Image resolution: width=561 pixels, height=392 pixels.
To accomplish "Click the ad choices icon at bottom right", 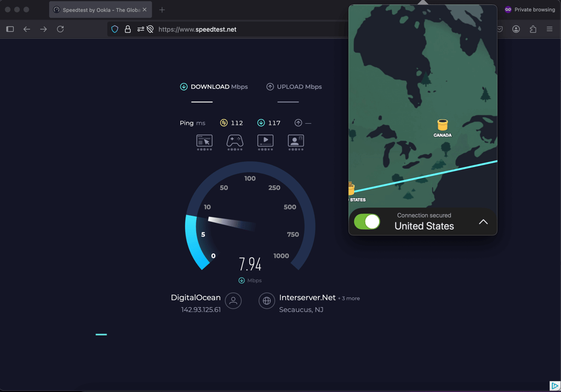I will point(554,385).
